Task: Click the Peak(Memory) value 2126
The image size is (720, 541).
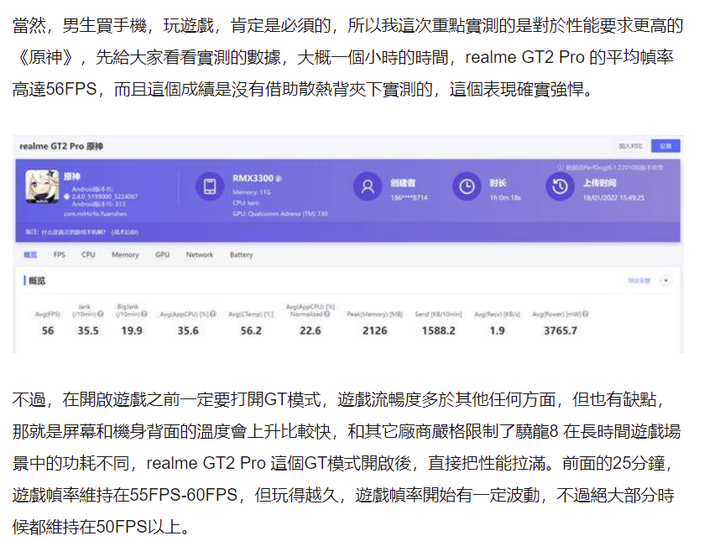Action: (375, 331)
